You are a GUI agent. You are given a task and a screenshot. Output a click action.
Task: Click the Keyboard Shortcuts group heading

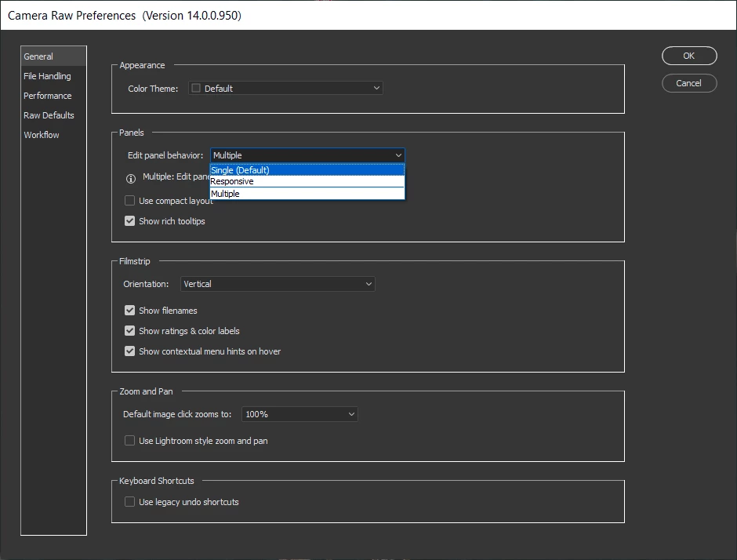[x=157, y=481]
